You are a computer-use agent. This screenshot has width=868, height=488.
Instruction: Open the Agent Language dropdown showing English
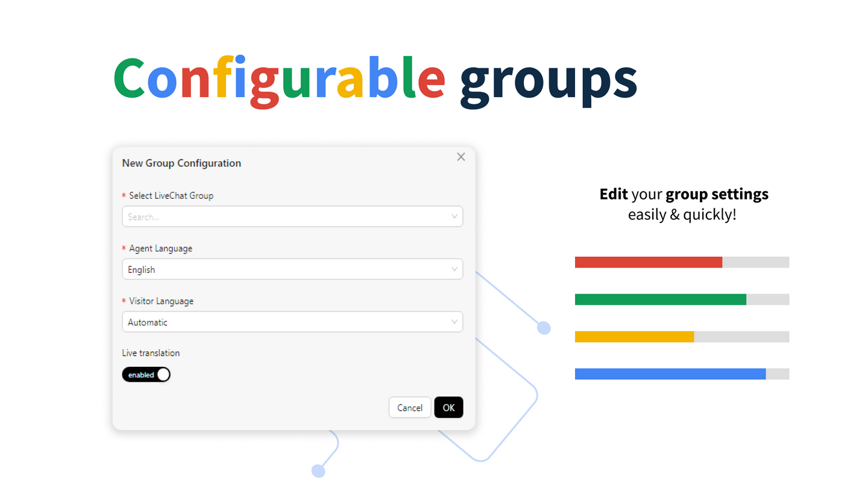tap(292, 269)
